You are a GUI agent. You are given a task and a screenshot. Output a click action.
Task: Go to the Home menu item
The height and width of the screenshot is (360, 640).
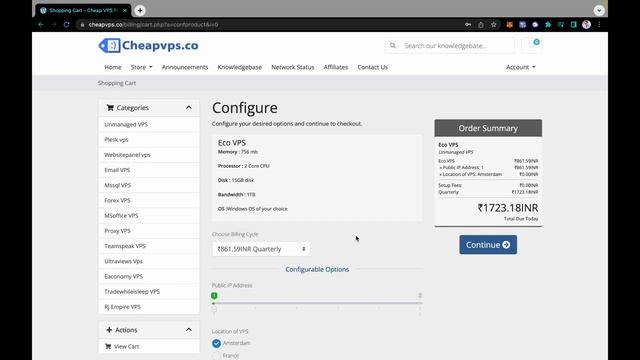(x=113, y=67)
